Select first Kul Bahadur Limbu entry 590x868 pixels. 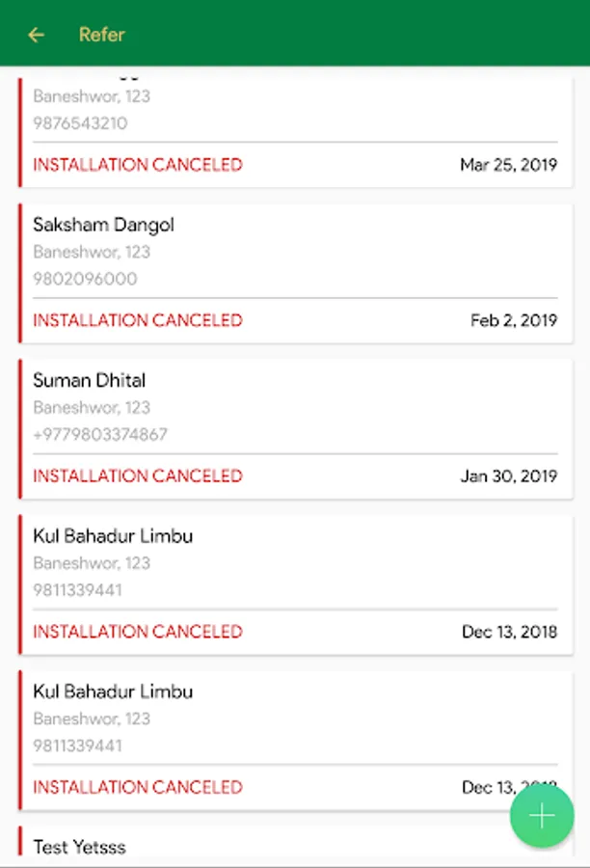(x=296, y=584)
